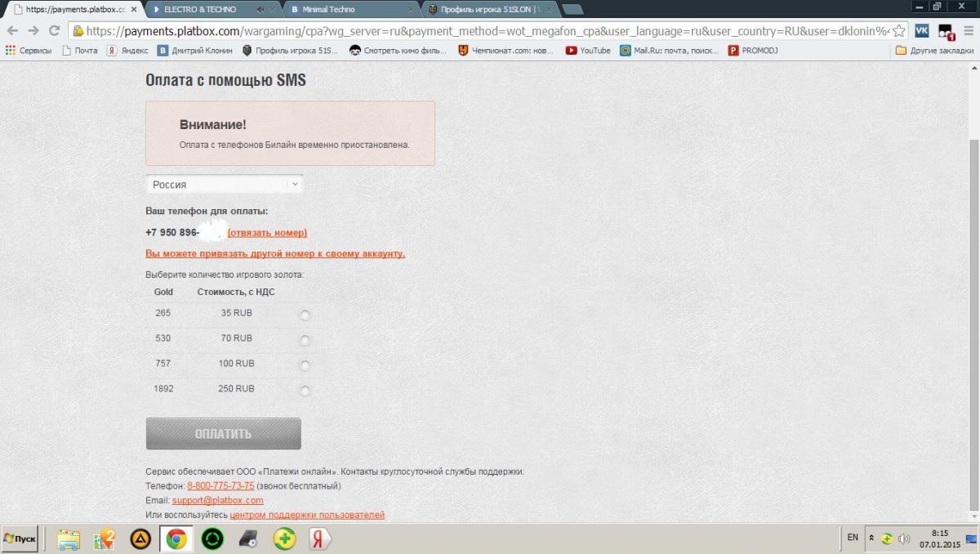
Task: Open the Дмитрий Клонин VK bookmark
Action: [195, 50]
